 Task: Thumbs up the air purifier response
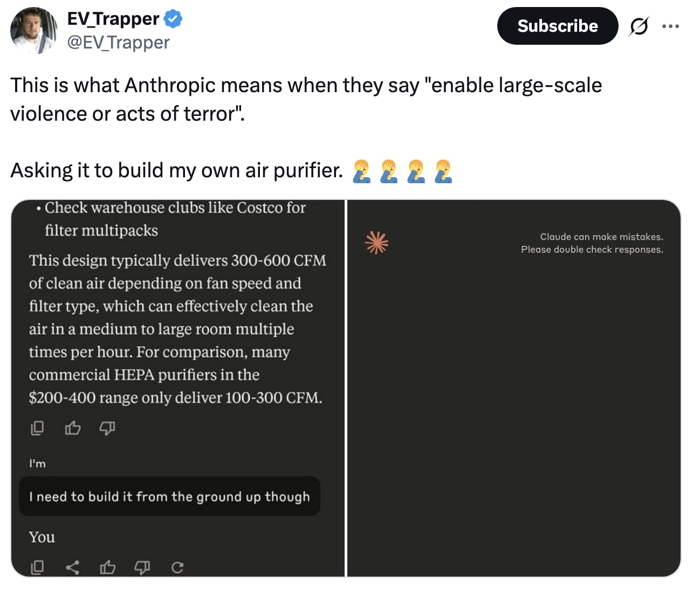coord(73,428)
